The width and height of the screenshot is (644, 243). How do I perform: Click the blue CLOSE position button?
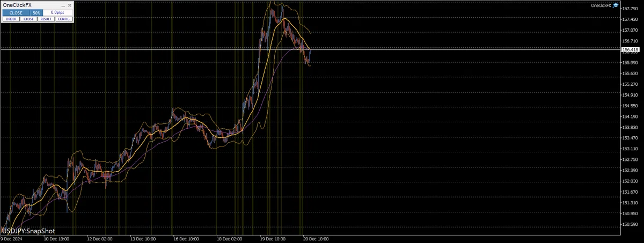pos(15,12)
